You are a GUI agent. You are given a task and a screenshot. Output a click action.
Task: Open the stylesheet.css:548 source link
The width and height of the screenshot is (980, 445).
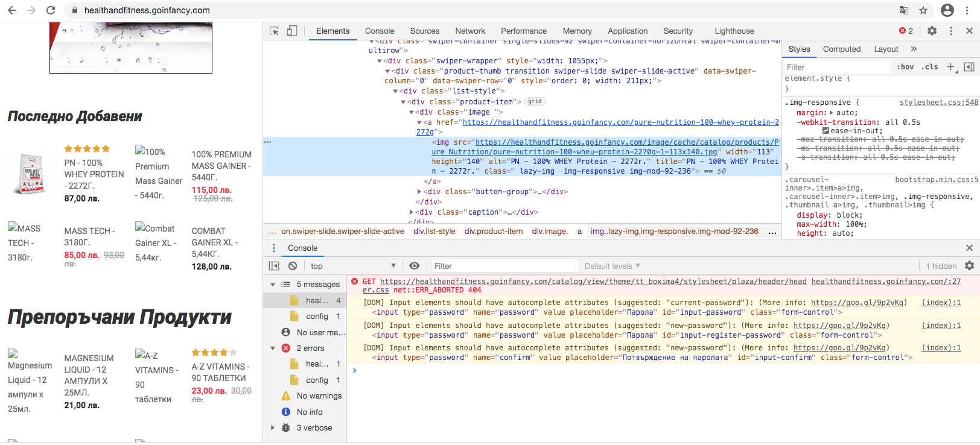pyautogui.click(x=939, y=103)
